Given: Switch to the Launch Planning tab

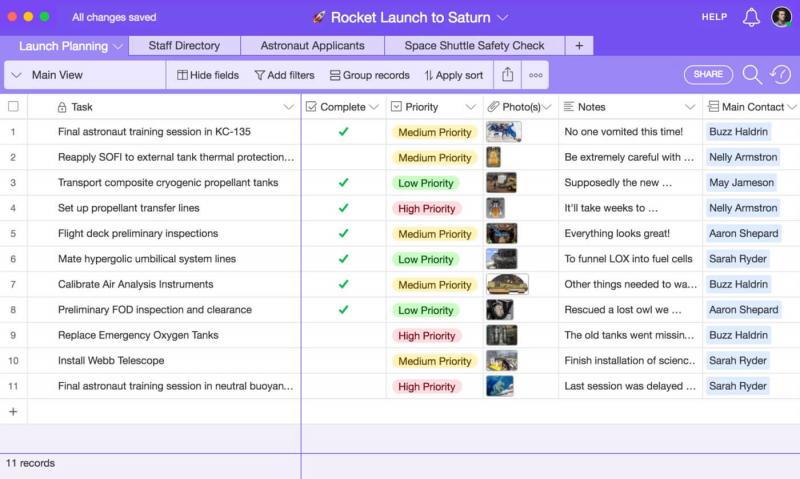Looking at the screenshot, I should (x=63, y=46).
